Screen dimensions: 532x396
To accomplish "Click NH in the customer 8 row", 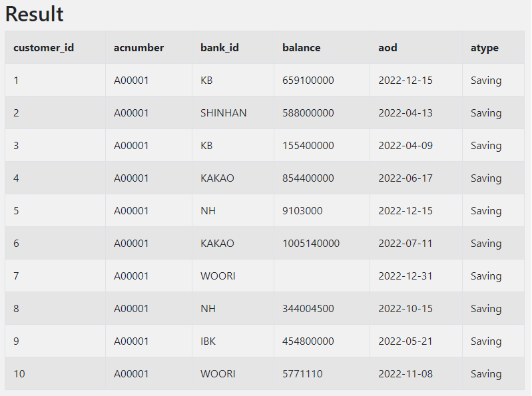I will click(208, 309).
